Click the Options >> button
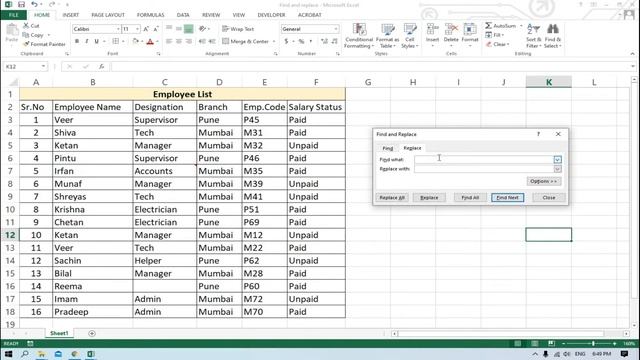 [x=544, y=181]
